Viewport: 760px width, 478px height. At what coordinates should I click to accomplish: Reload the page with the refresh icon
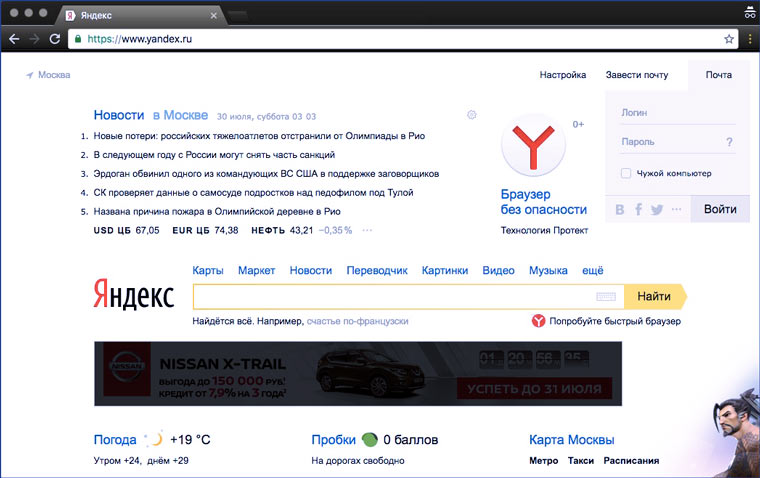[x=55, y=39]
